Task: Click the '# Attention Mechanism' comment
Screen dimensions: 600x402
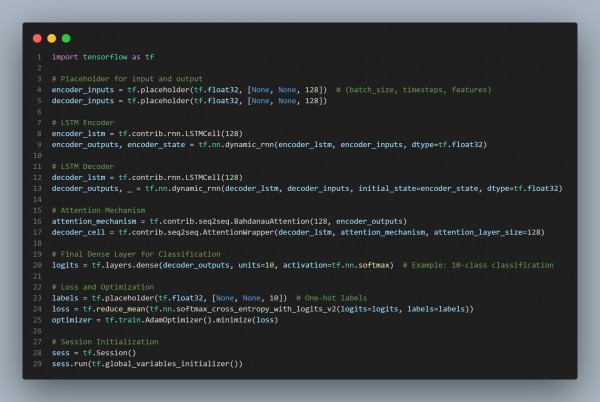Action: click(98, 210)
